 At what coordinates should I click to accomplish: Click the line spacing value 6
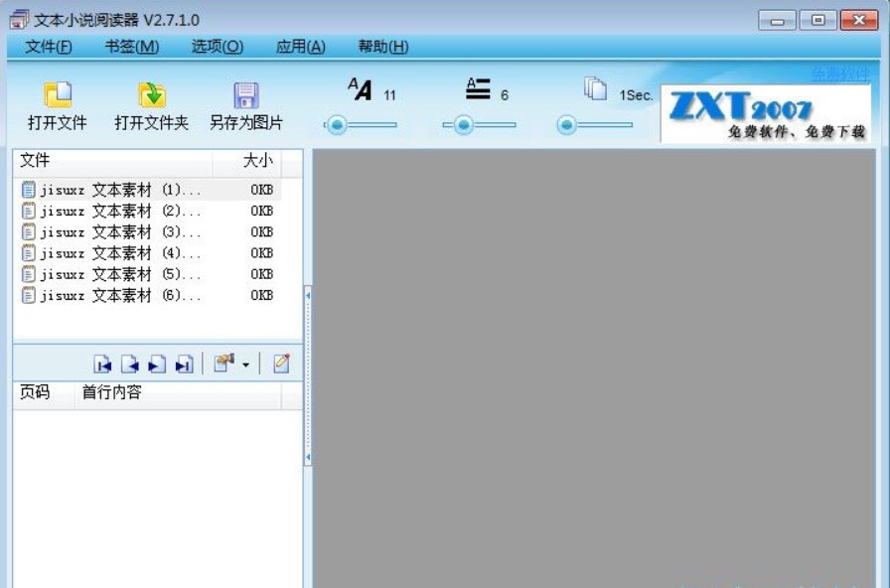pyautogui.click(x=504, y=95)
